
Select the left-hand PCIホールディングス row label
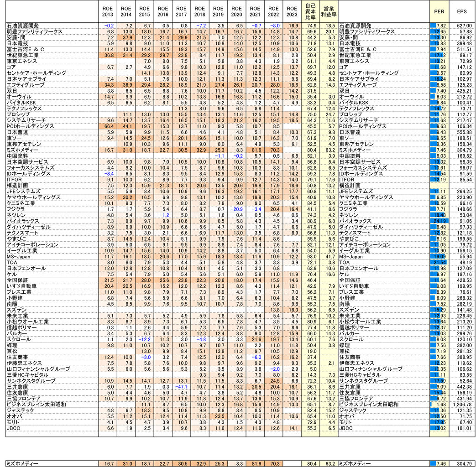click(31, 126)
